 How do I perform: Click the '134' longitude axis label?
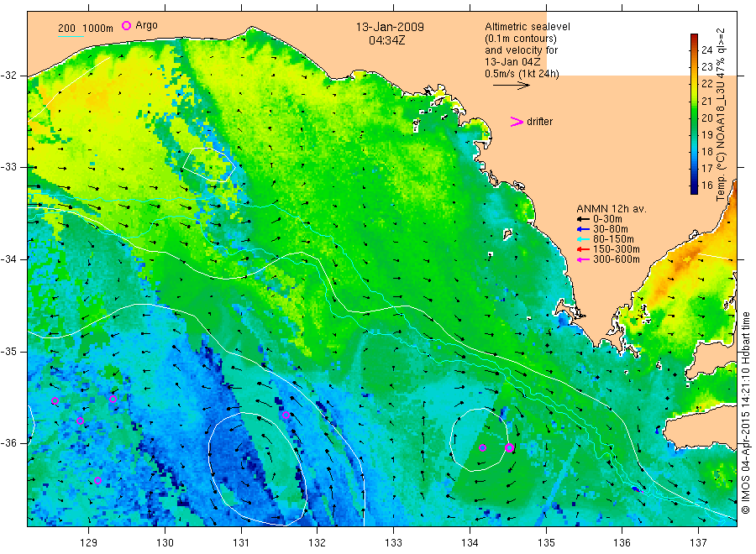[470, 543]
